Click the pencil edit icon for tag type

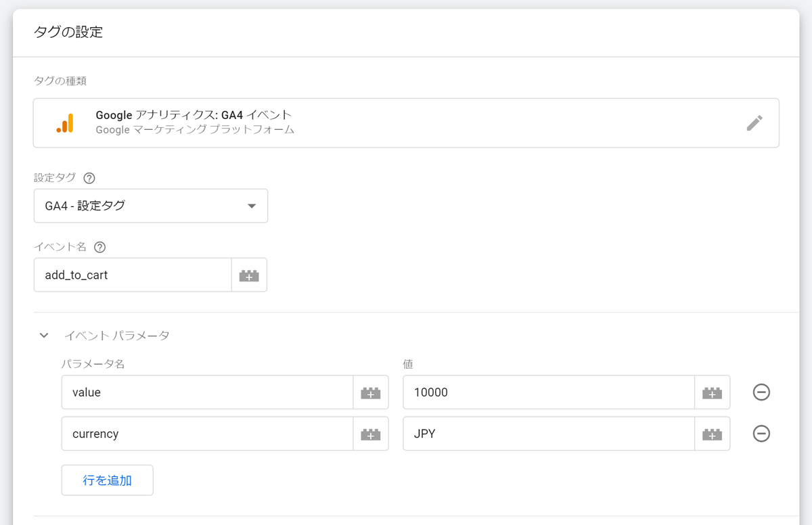point(754,122)
